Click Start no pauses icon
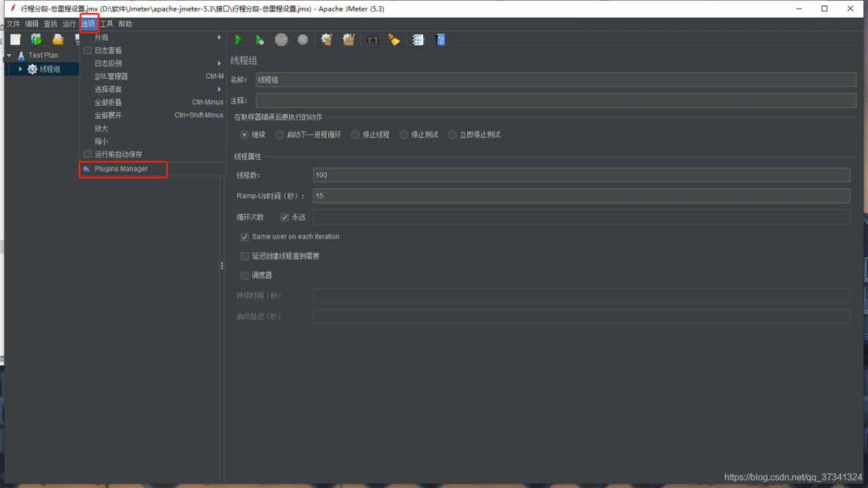 (260, 40)
